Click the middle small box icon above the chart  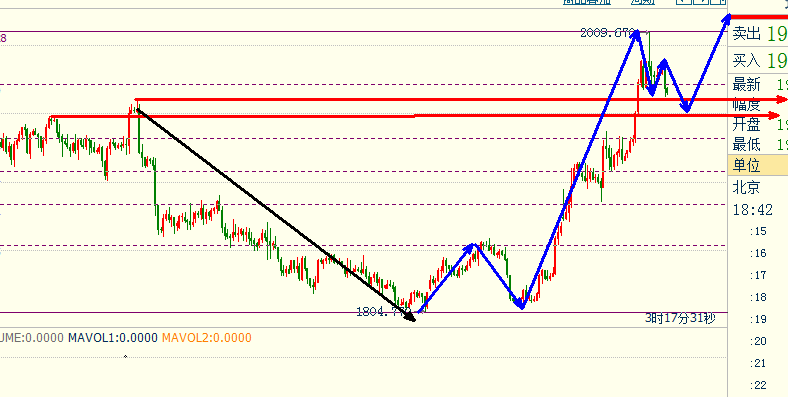point(701,2)
